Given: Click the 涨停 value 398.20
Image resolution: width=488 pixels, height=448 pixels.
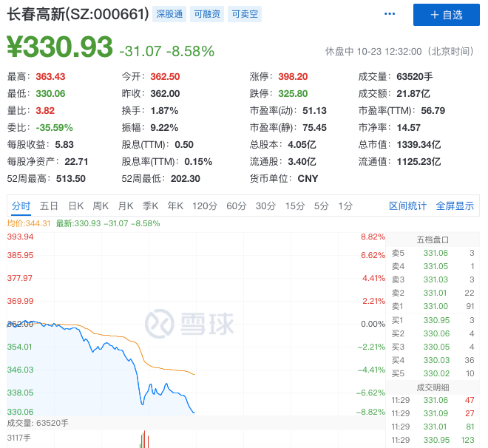Looking at the screenshot, I should (x=293, y=77).
